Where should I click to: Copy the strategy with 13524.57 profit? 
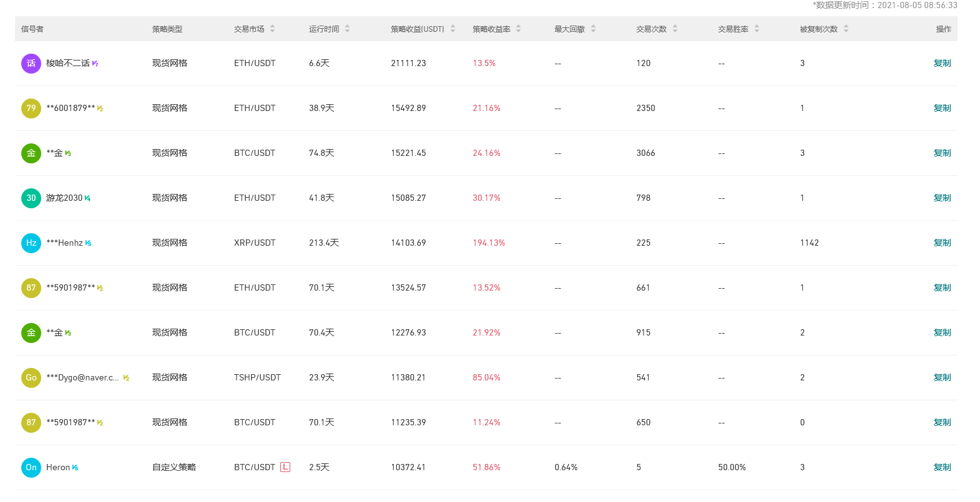(x=942, y=287)
